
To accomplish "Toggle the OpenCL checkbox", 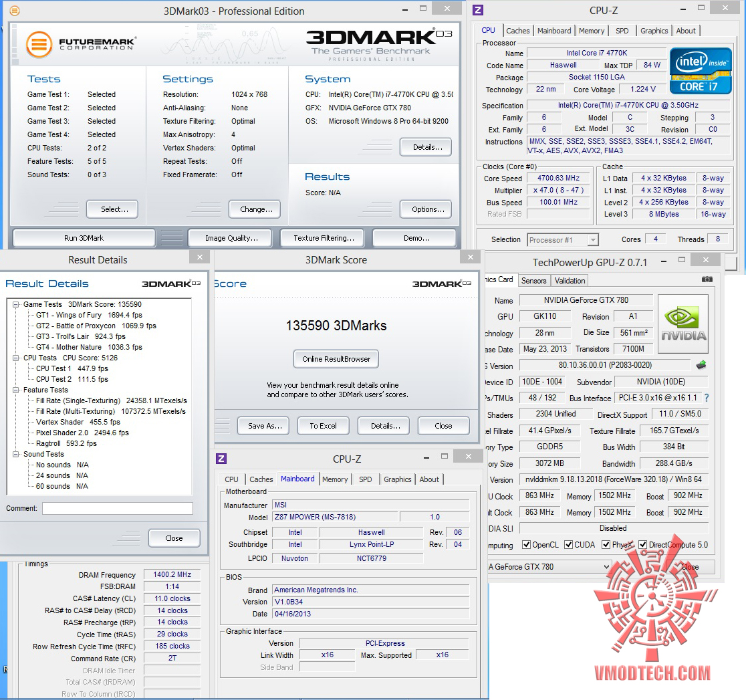I will coord(526,544).
